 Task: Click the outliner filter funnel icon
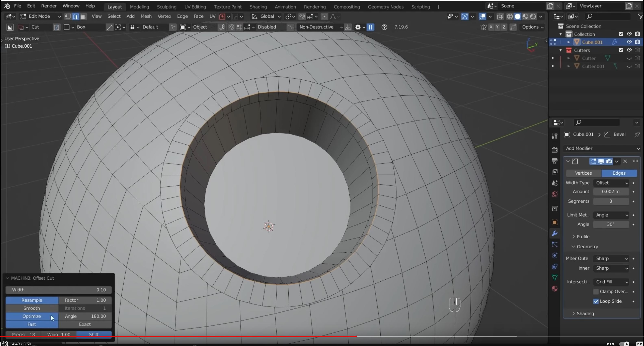pyautogui.click(x=640, y=16)
